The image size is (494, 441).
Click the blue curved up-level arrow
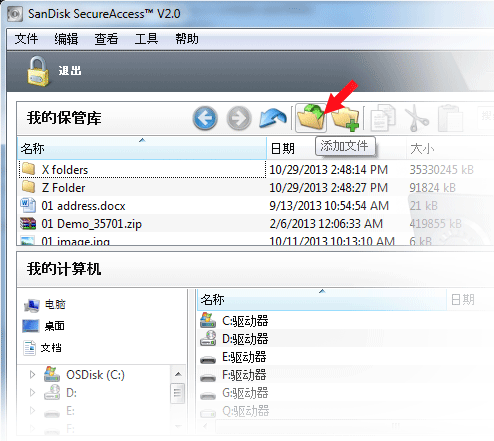click(273, 118)
